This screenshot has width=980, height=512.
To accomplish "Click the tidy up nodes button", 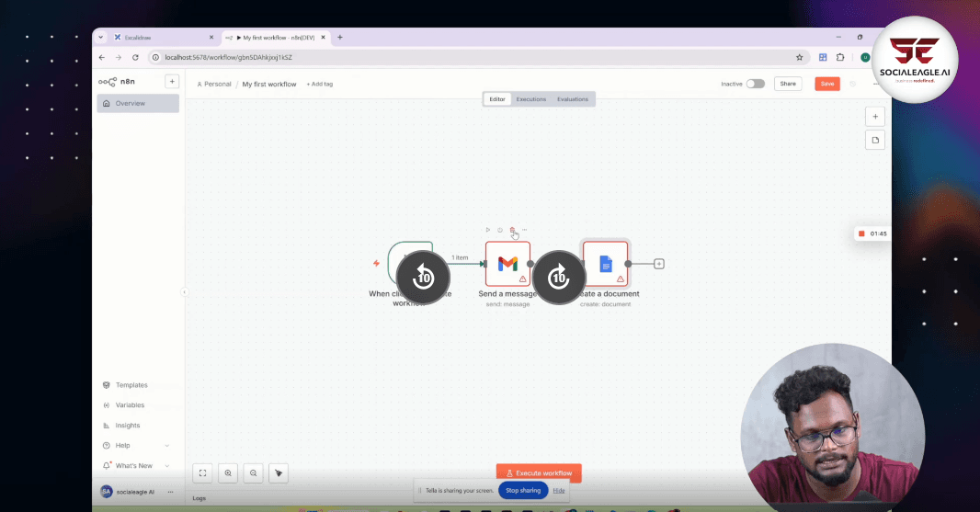I will [279, 473].
